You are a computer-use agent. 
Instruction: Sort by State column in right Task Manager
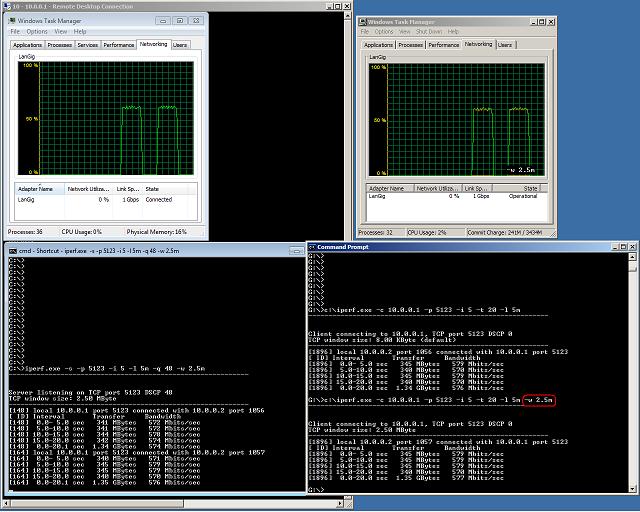click(x=516, y=188)
